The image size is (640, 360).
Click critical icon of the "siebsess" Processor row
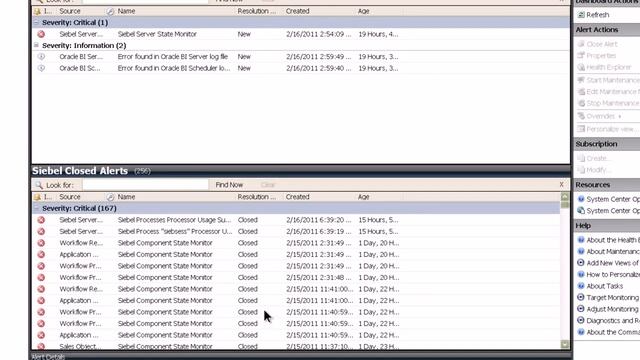(x=41, y=231)
